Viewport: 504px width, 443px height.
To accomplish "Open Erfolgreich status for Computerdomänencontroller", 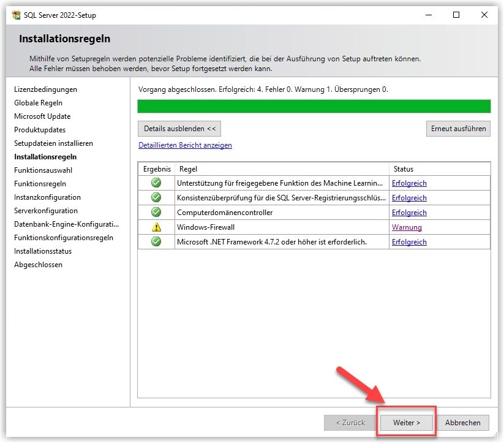I will point(409,213).
